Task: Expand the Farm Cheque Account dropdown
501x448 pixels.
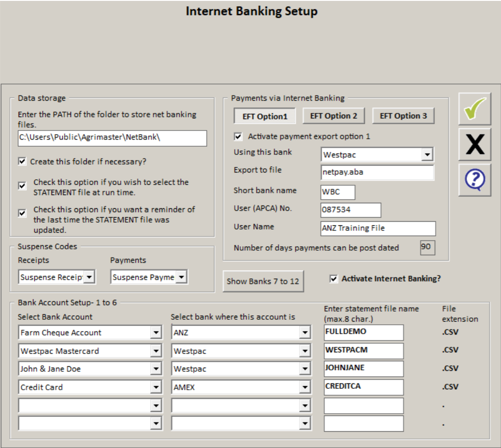Action: tap(156, 332)
